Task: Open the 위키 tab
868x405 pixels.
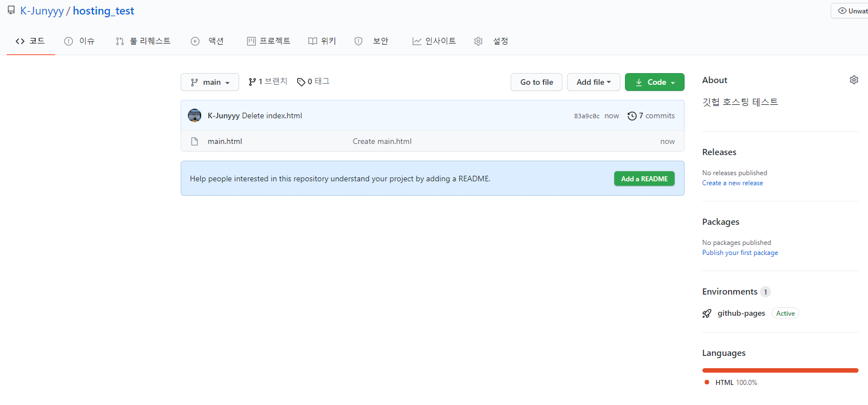Action: pyautogui.click(x=322, y=41)
